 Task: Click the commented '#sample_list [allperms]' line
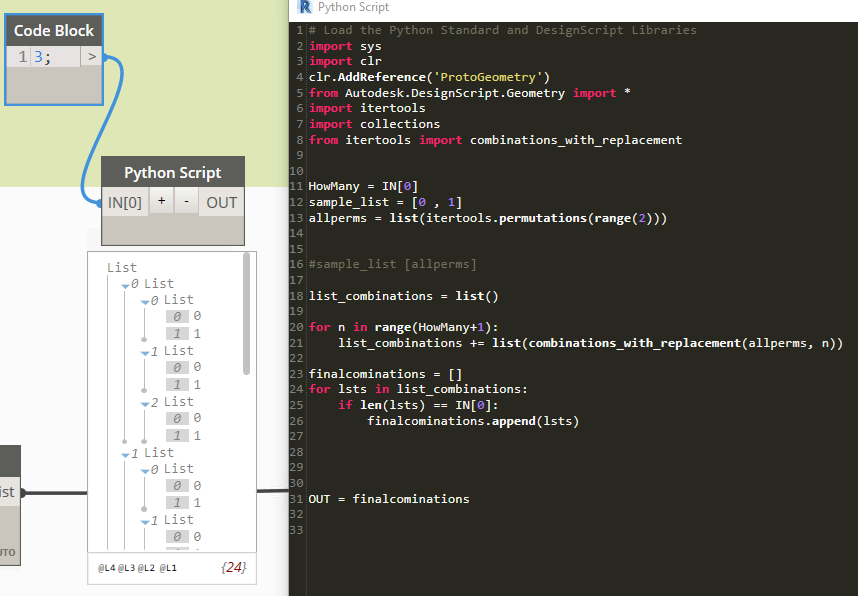click(392, 264)
